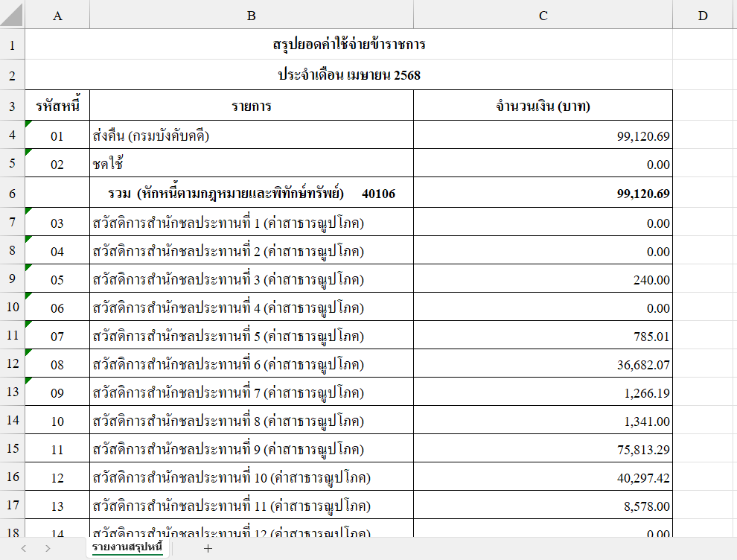Click the จำนวนเงิน (บาท) header cell
Viewport: 737px width, 560px height.
click(543, 105)
